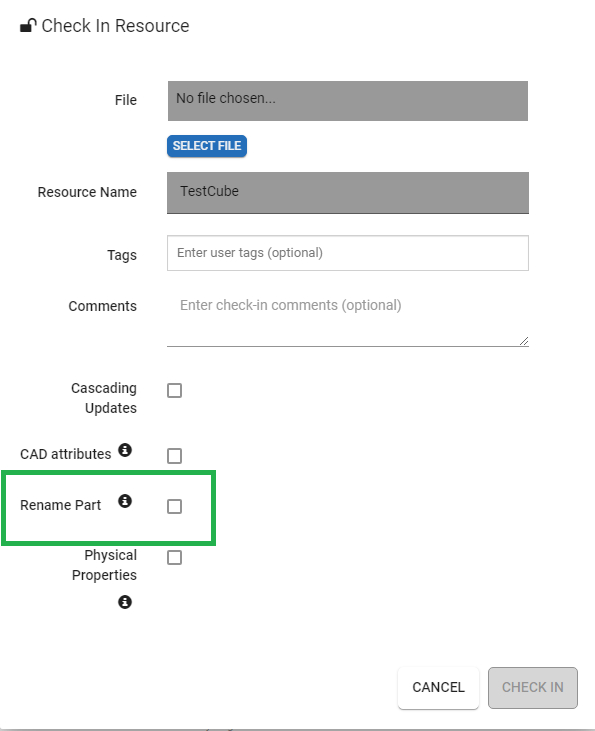Click the Comments box resize handle
This screenshot has height=731, width=595.
(x=524, y=341)
